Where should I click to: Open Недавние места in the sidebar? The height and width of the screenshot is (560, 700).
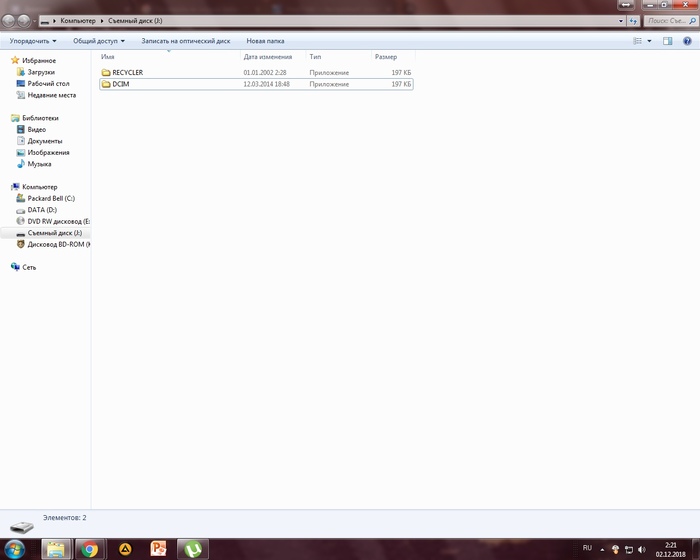pyautogui.click(x=52, y=95)
